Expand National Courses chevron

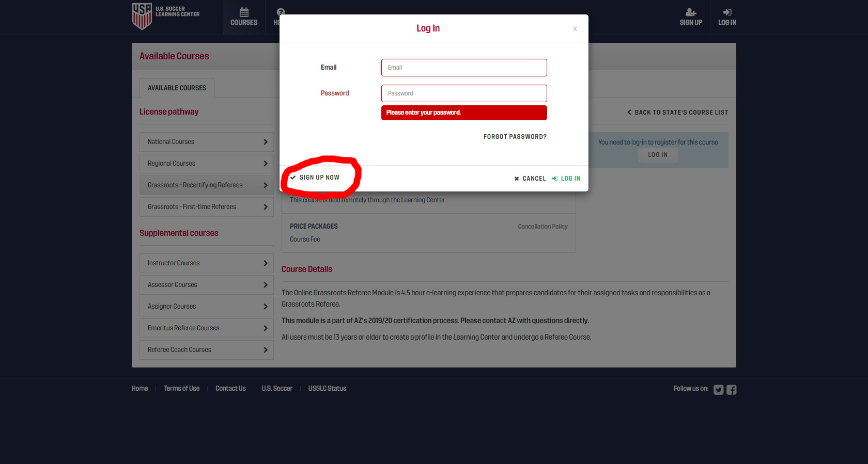click(x=266, y=142)
